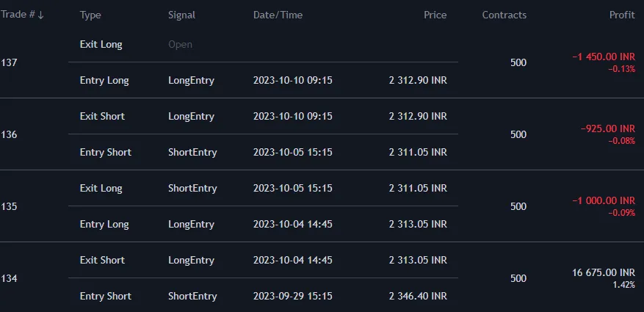The height and width of the screenshot is (312, 644).
Task: Select the -925.00 INR profit cell
Action: (x=607, y=128)
